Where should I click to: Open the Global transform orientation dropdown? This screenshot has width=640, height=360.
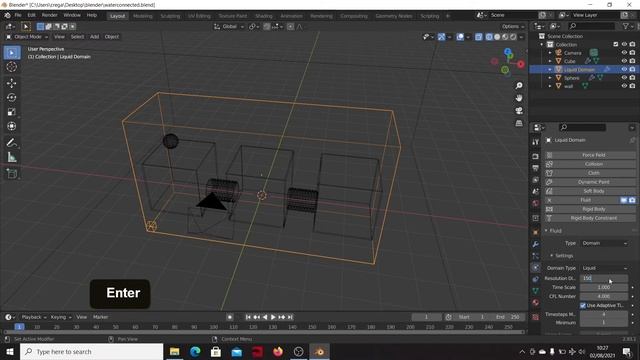[x=229, y=27]
